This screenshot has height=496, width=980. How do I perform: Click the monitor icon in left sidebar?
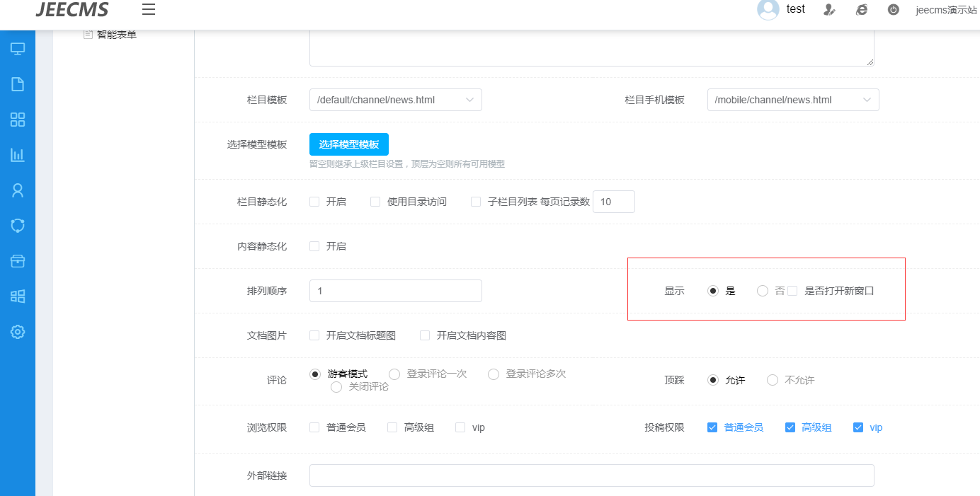click(18, 49)
